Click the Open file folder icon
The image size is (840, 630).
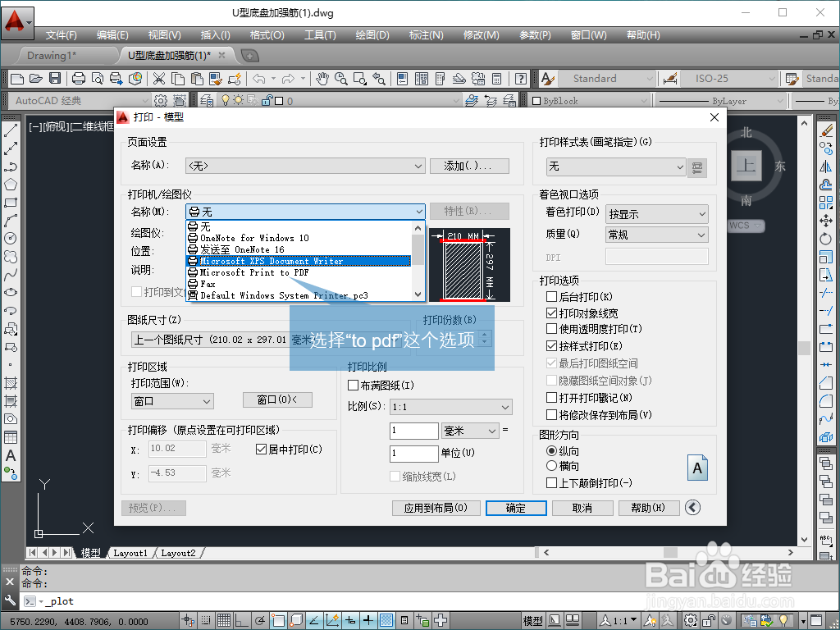click(x=36, y=79)
